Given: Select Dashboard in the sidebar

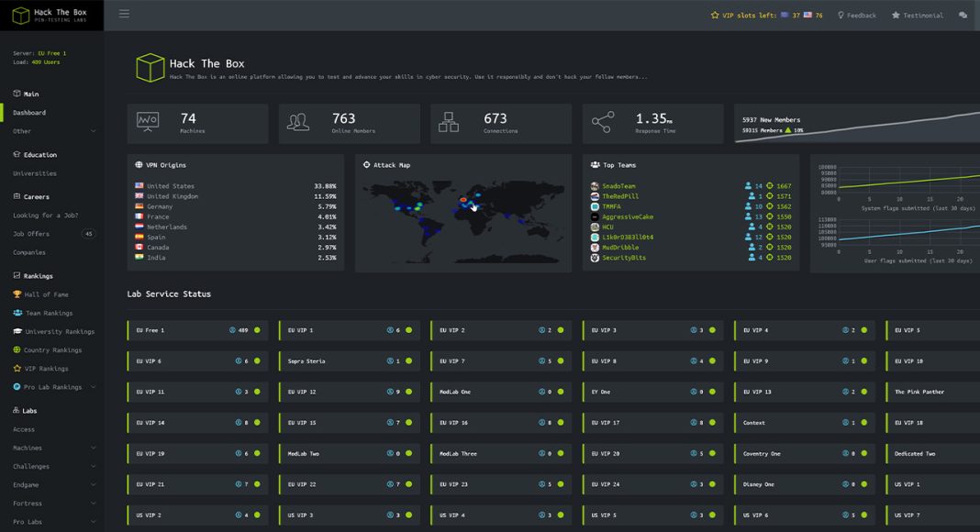Looking at the screenshot, I should [29, 113].
